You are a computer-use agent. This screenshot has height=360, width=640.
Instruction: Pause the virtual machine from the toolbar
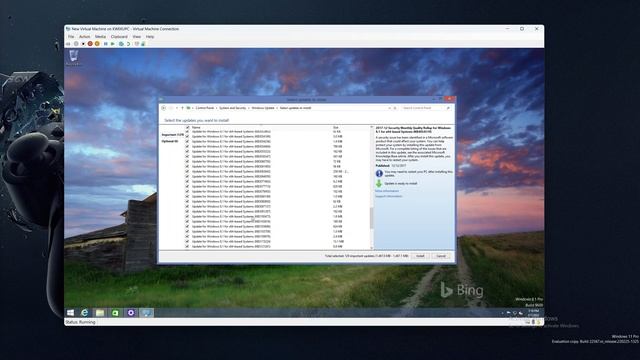point(105,44)
